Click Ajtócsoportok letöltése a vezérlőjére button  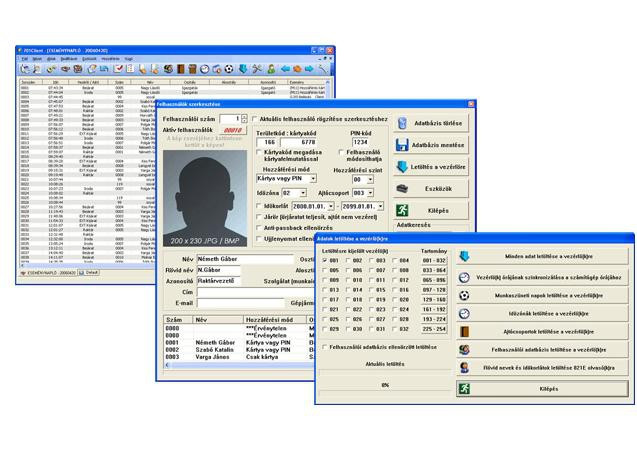547,331
